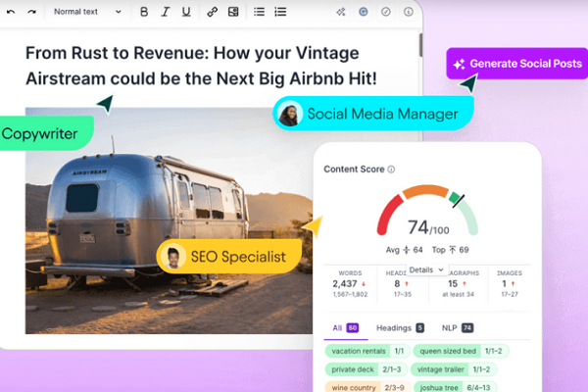Expand the Details dropdown under the score
Viewport: 588px width, 392px height.
tap(426, 269)
